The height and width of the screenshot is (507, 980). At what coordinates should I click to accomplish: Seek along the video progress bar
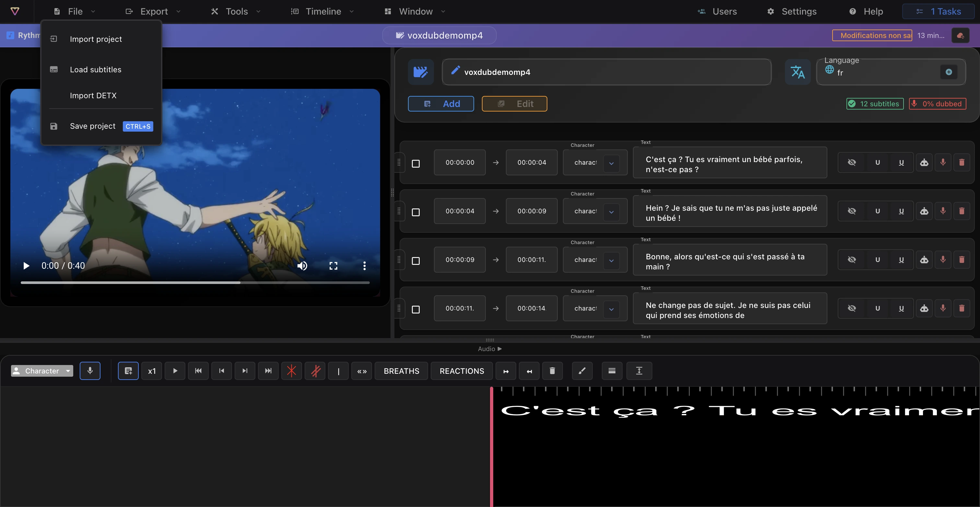point(195,283)
